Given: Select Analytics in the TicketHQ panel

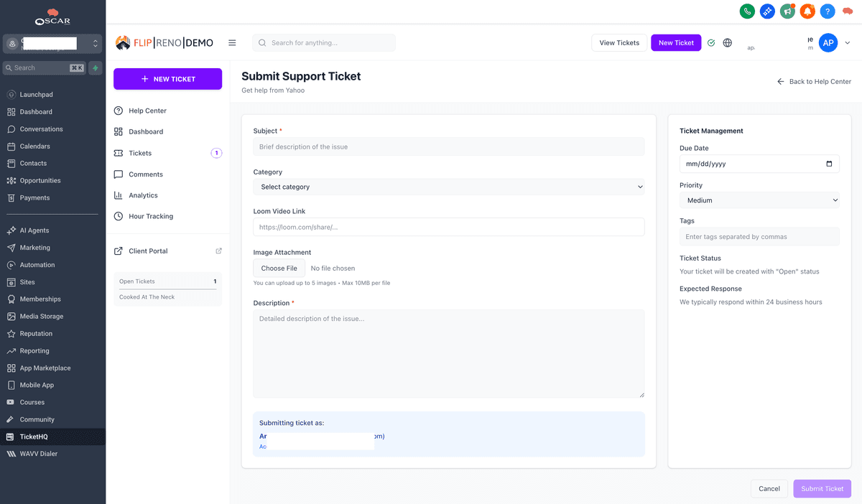Looking at the screenshot, I should 143,195.
